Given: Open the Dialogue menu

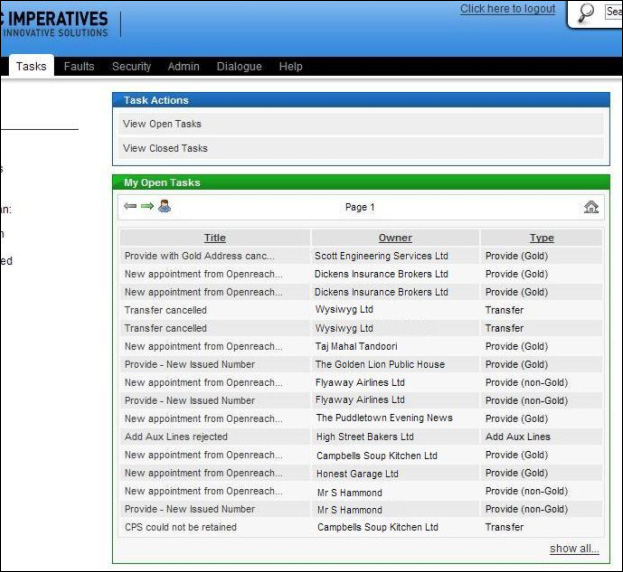Looking at the screenshot, I should [239, 67].
